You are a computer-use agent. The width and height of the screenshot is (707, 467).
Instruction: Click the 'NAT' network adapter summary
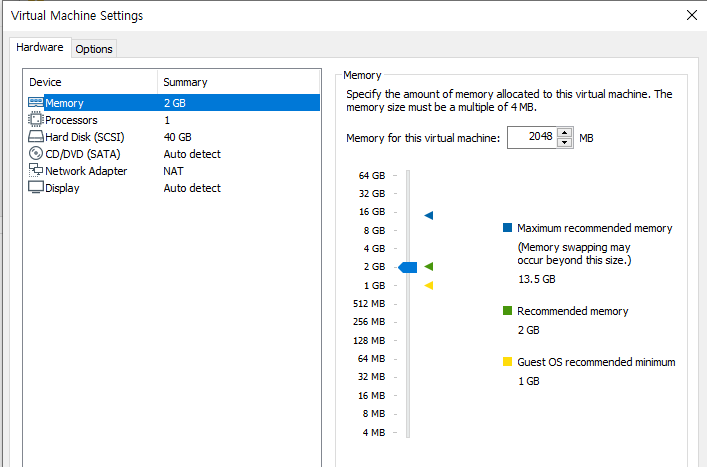point(173,171)
